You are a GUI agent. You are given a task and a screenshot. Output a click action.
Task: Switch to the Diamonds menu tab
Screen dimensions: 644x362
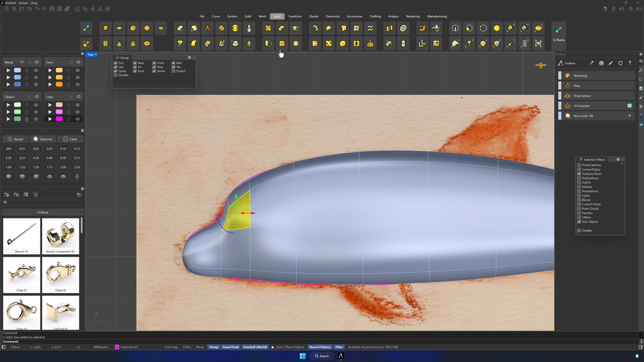(x=333, y=16)
